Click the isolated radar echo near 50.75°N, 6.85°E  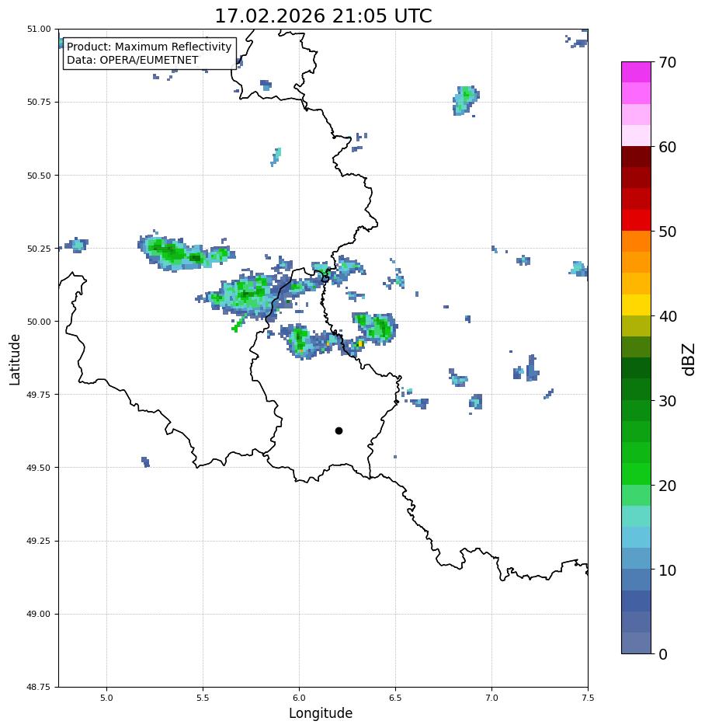pyautogui.click(x=466, y=100)
